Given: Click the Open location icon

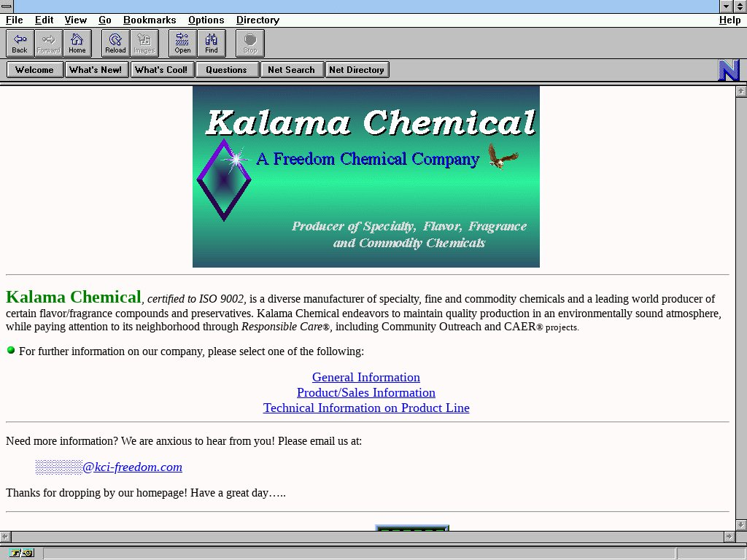Looking at the screenshot, I should coord(182,43).
